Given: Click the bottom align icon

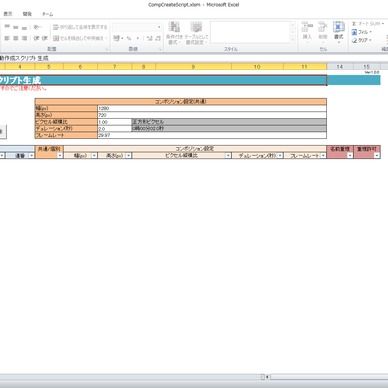Looking at the screenshot, I should coord(24,27).
